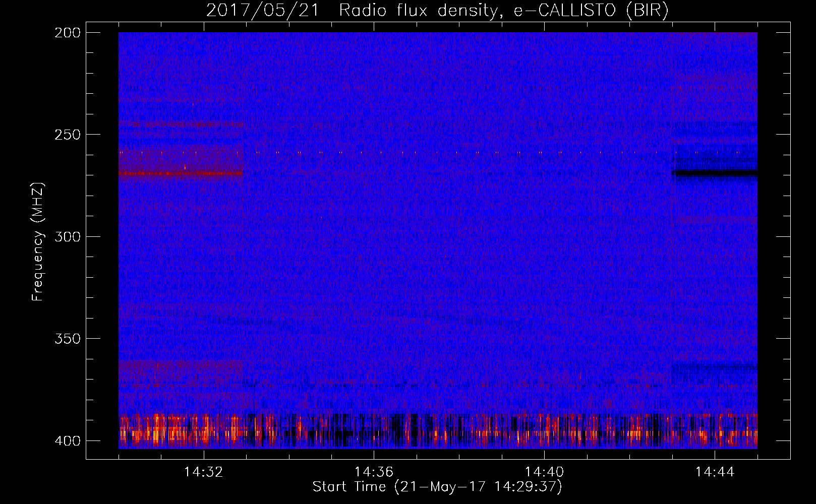
Task: Click the 14:40 time tick label
Action: (x=544, y=472)
